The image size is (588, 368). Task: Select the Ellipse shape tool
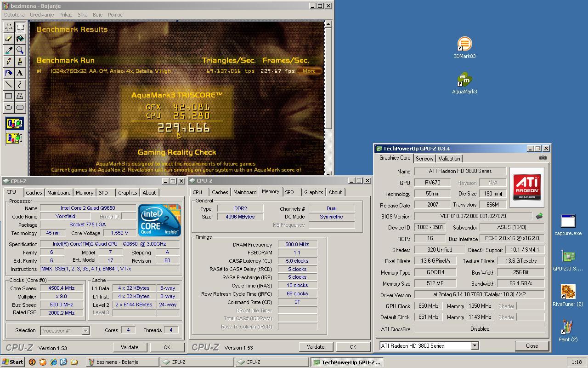[9, 107]
